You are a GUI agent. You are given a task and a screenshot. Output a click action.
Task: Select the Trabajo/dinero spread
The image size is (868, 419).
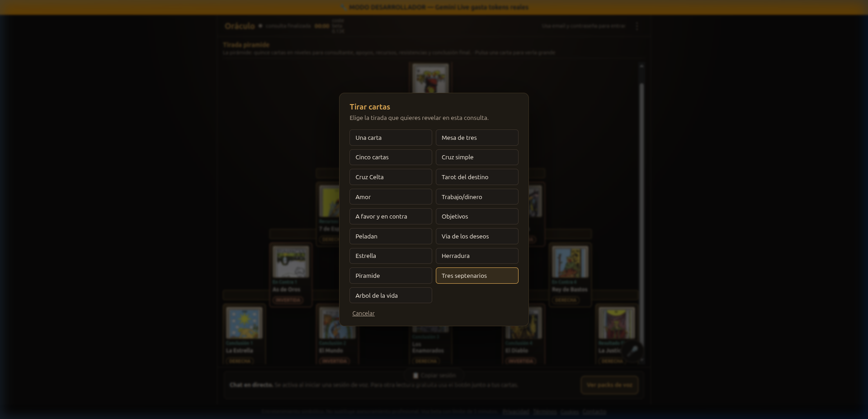[477, 197]
